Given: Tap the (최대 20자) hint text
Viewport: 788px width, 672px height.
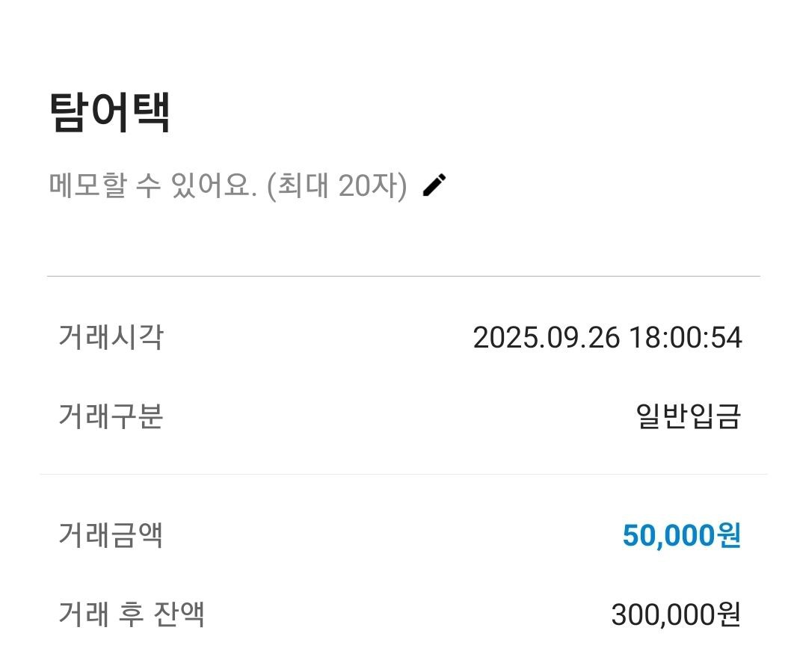Looking at the screenshot, I should [336, 185].
